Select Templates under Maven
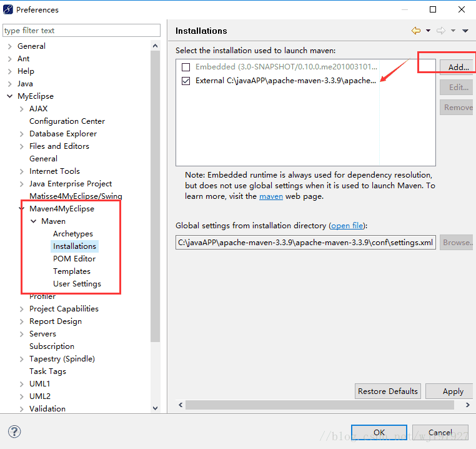476x449 pixels. pyautogui.click(x=72, y=271)
